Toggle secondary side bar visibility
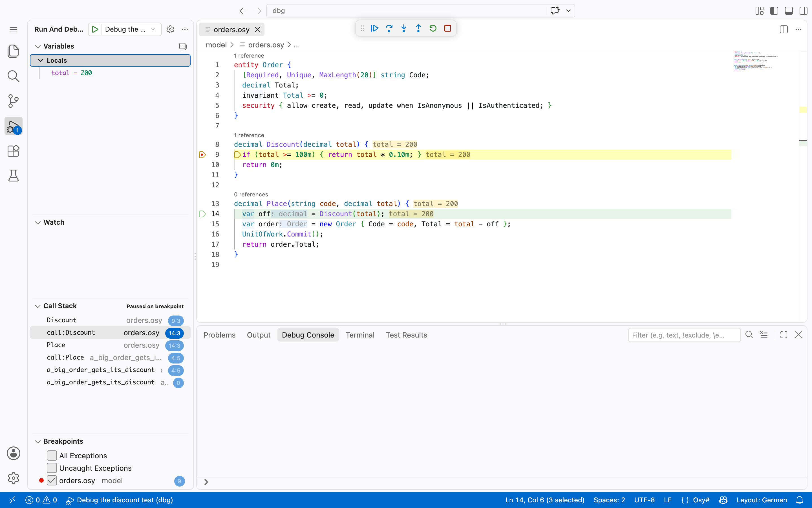 point(804,11)
